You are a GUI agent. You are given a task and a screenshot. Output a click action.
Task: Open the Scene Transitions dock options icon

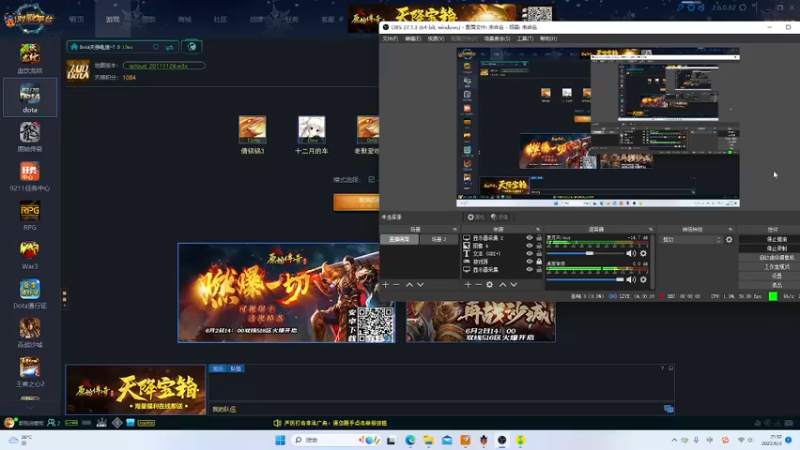click(x=731, y=229)
